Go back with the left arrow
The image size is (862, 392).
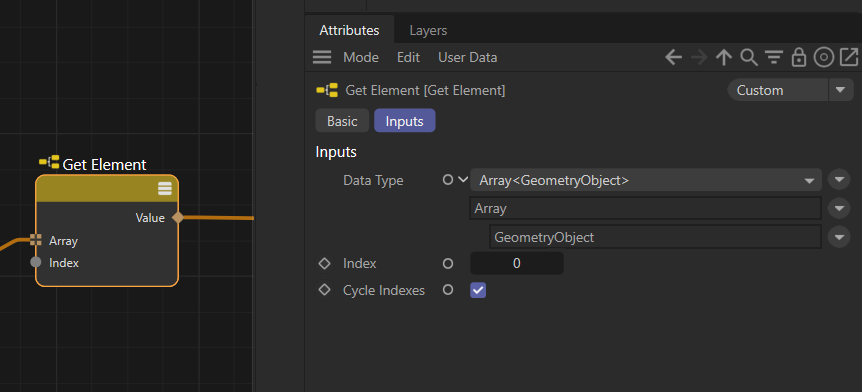click(x=673, y=57)
